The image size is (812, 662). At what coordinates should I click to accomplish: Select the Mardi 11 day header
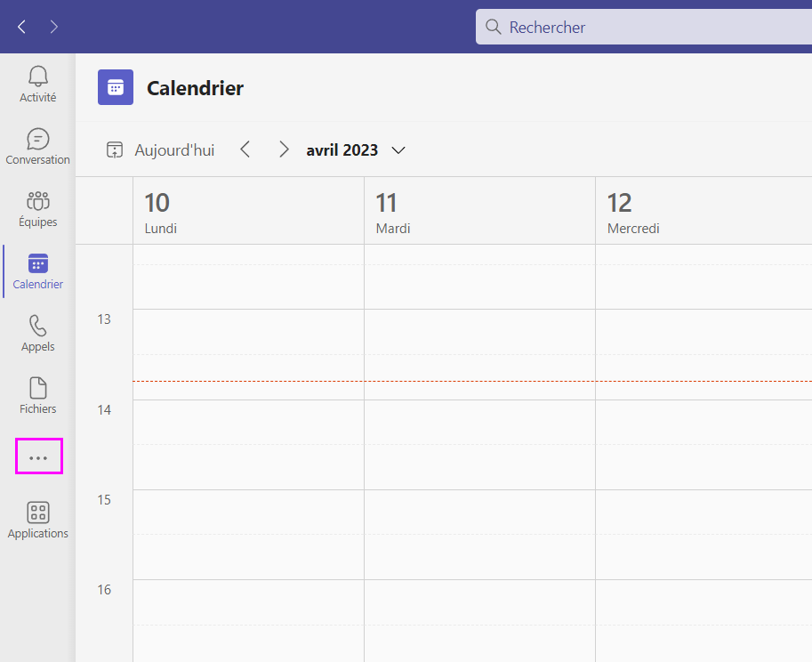[480, 211]
